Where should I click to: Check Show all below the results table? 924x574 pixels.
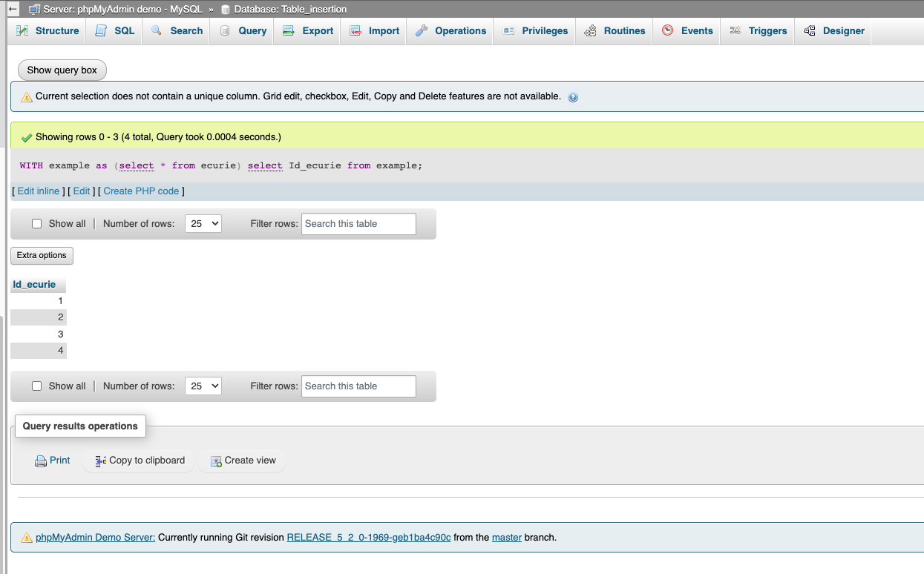click(36, 386)
